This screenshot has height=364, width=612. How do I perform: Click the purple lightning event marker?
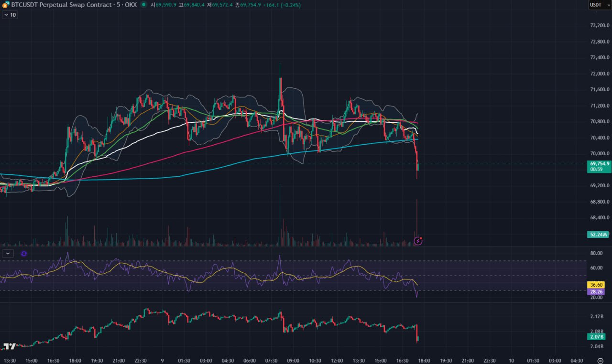(x=418, y=241)
